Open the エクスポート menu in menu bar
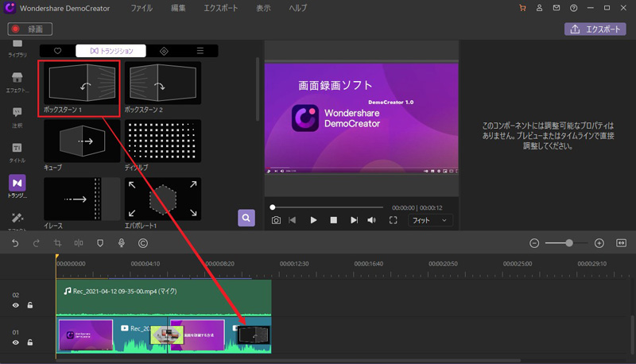Screen dimensions: 636x364 coord(221,8)
